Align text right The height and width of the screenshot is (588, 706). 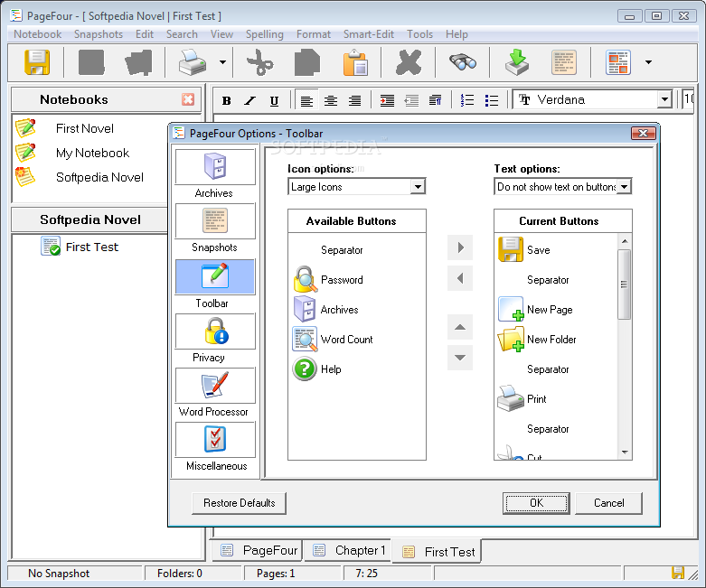(x=354, y=100)
